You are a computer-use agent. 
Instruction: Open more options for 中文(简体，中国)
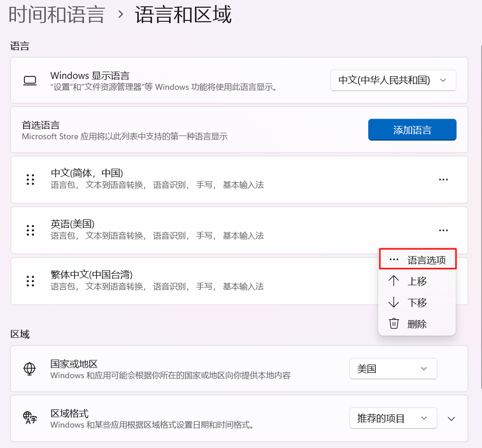(443, 179)
